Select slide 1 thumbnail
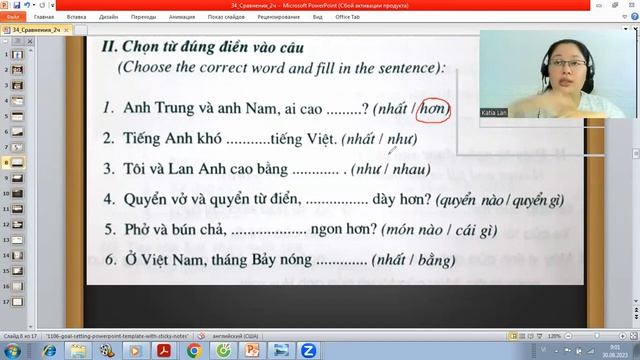 point(17,54)
